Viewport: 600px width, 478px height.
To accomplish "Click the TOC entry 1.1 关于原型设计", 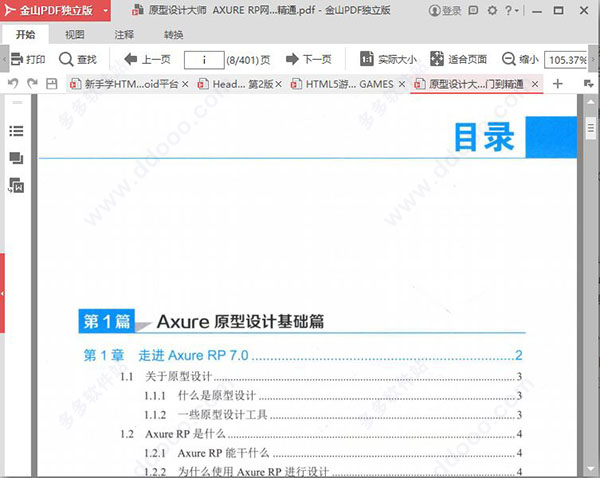I will pyautogui.click(x=321, y=376).
